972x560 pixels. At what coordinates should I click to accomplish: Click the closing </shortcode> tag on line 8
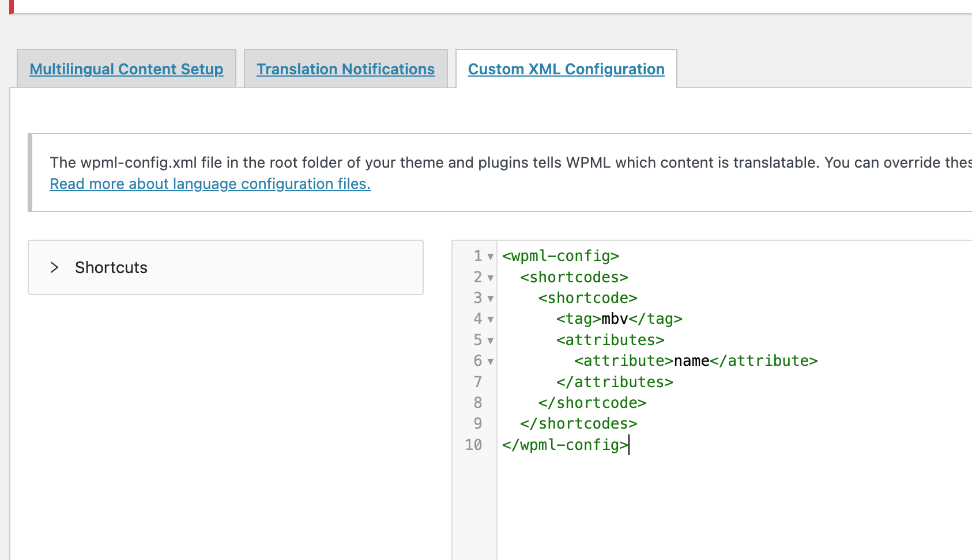pyautogui.click(x=592, y=403)
